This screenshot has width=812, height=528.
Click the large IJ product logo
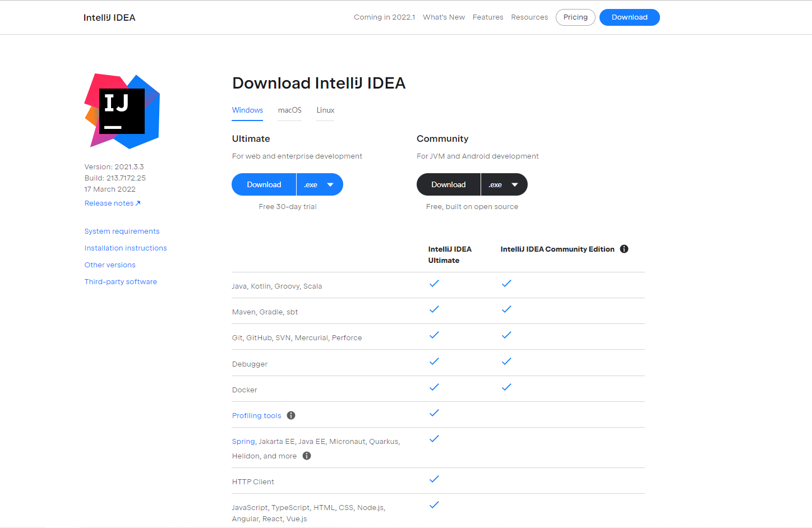(x=122, y=111)
